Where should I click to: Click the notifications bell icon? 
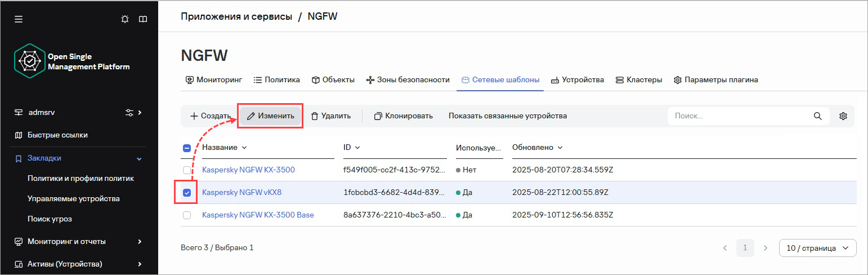(x=125, y=19)
